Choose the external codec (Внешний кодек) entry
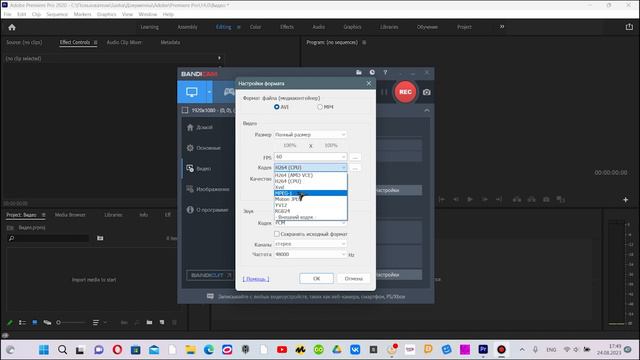This screenshot has height=360, width=640. click(x=311, y=217)
